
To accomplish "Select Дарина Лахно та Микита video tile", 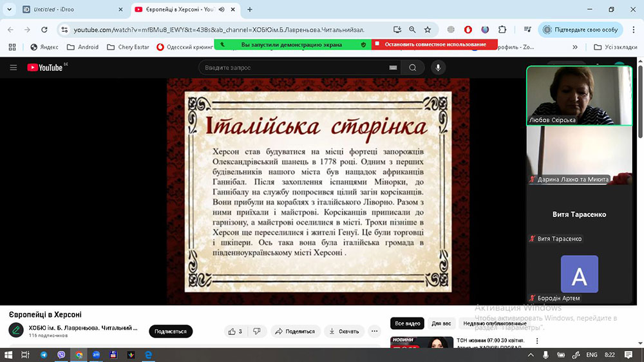I will (579, 155).
